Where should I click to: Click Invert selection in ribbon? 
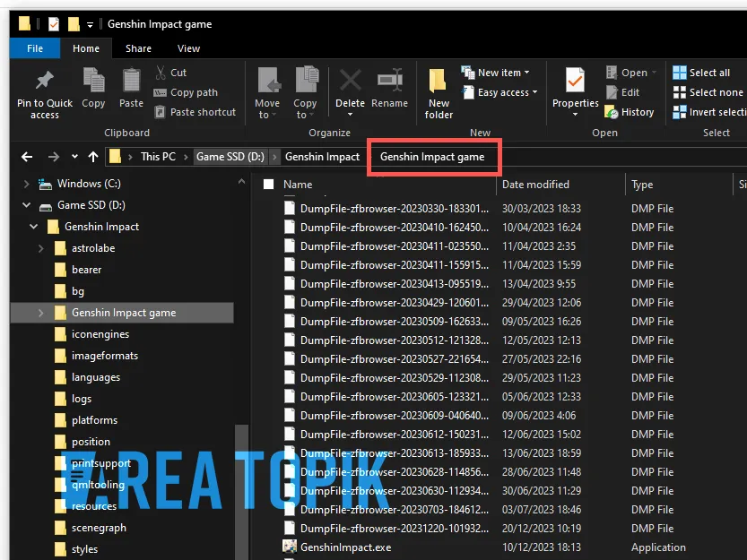pos(709,112)
